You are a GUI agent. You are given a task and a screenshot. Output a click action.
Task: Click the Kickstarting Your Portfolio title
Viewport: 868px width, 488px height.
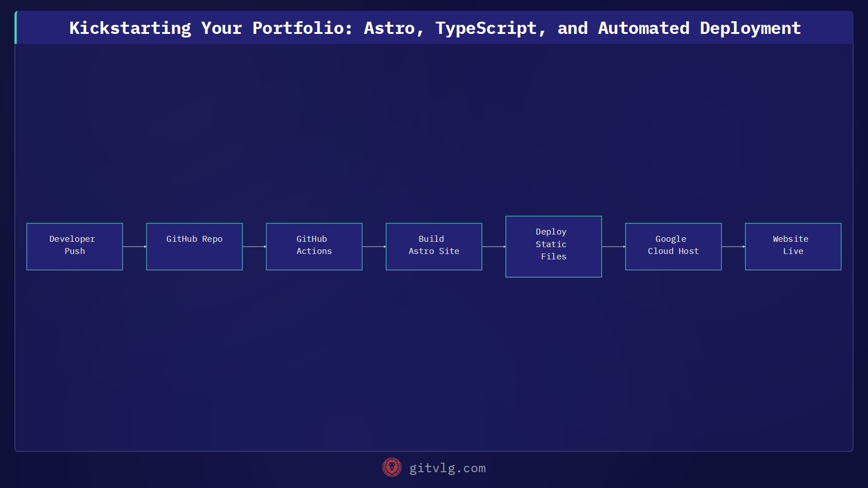pos(435,28)
